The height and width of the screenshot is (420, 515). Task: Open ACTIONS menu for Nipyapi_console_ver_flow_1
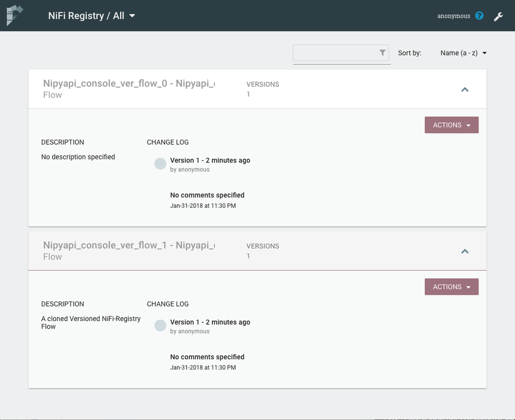click(451, 287)
